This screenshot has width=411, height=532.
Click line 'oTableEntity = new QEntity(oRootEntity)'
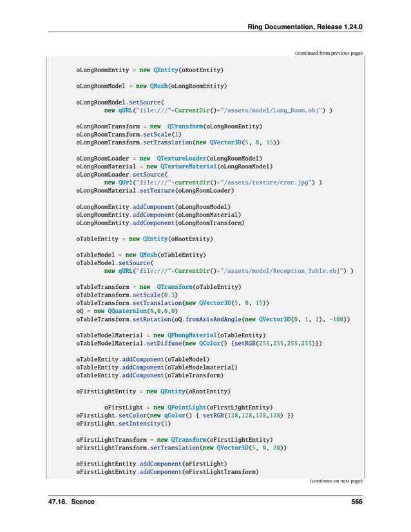click(144, 239)
